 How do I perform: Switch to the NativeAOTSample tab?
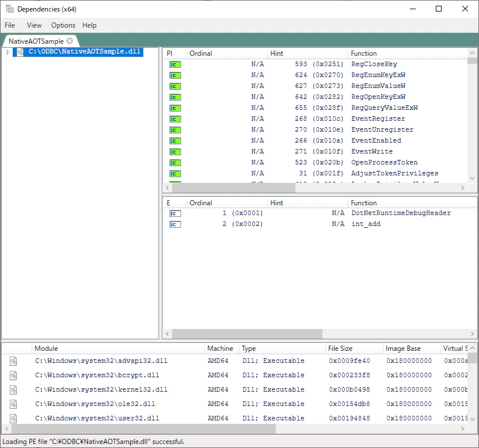coord(36,41)
